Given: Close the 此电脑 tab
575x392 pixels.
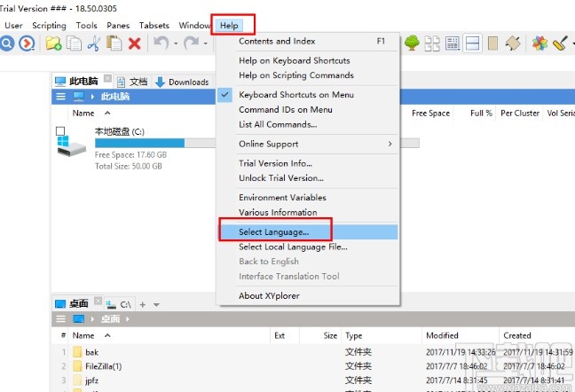Looking at the screenshot, I should tap(107, 78).
